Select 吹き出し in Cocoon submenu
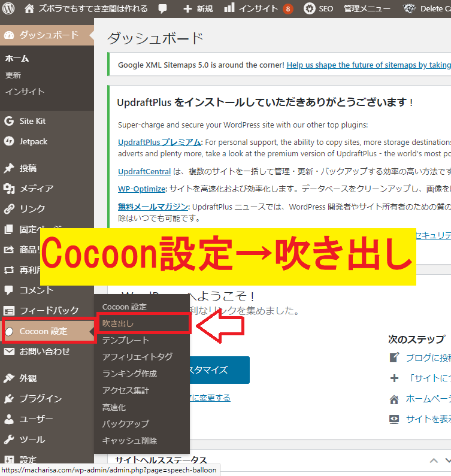451x476 pixels. coord(117,323)
